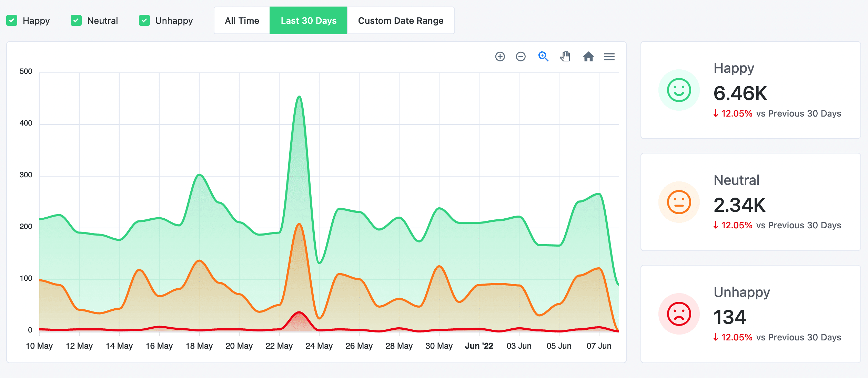Uncheck the Happy series checkbox

(x=12, y=21)
